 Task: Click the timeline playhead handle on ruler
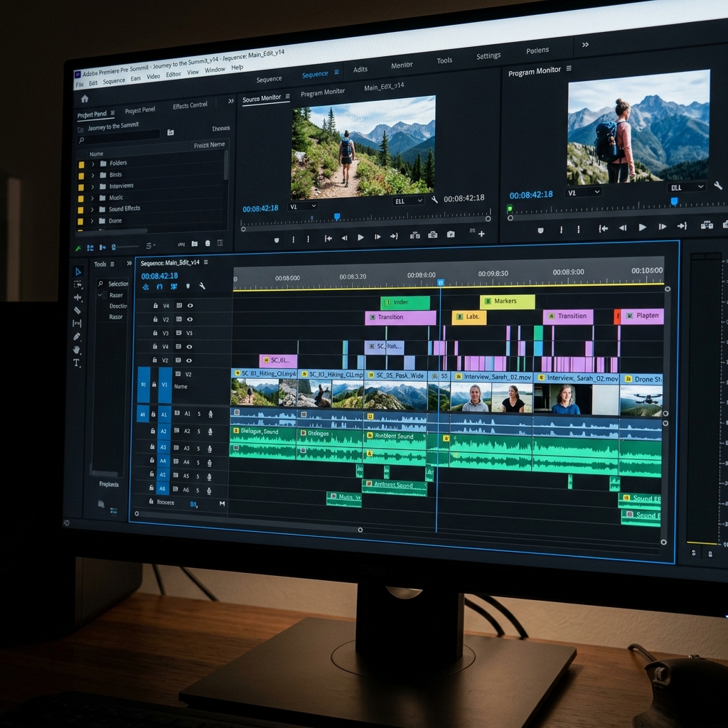tap(441, 282)
